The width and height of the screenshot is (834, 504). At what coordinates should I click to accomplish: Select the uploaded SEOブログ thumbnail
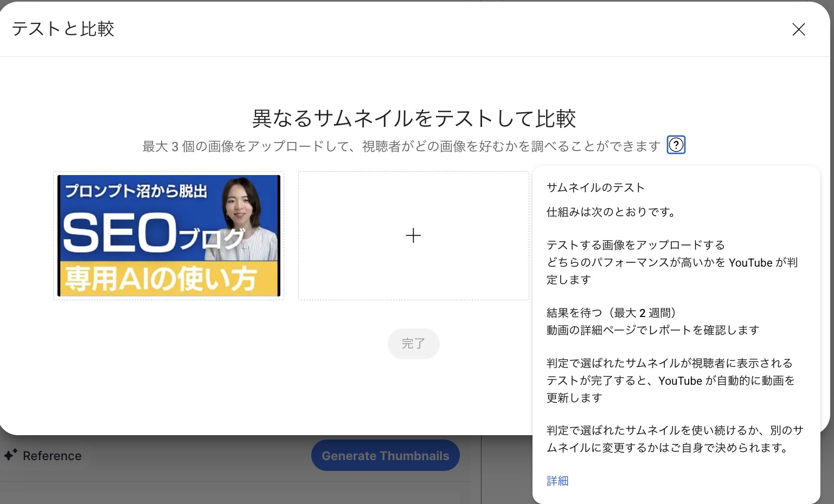[169, 236]
